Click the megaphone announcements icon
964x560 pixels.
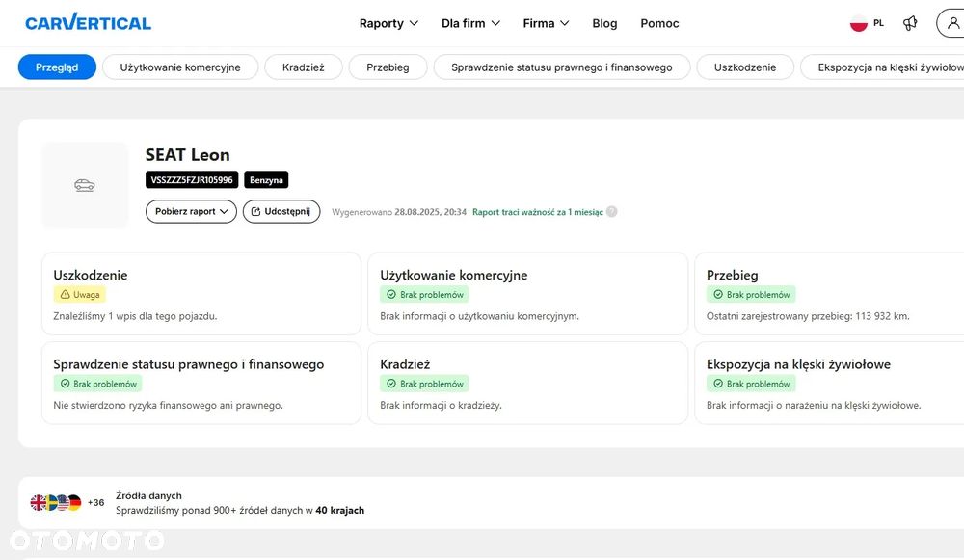[x=910, y=23]
